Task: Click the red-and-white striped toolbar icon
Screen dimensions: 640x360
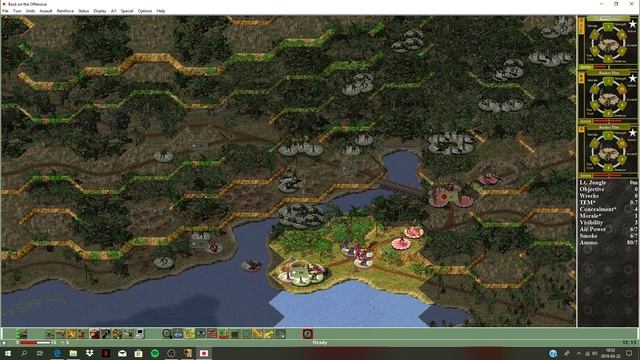Action: click(212, 334)
